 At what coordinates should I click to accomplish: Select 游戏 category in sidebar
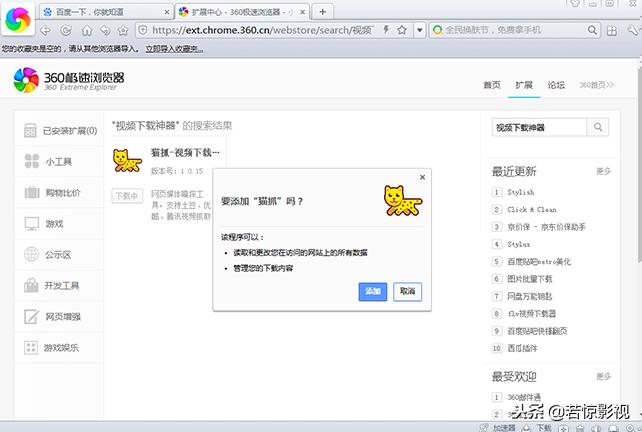pos(60,224)
